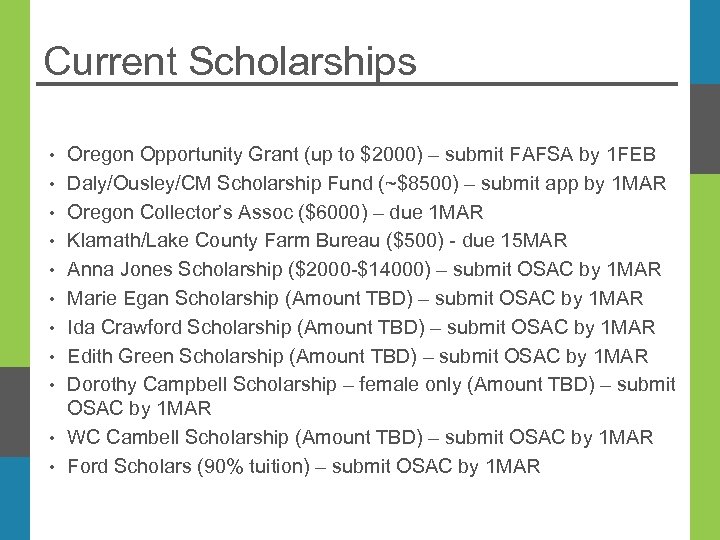
Task: Click the Klamath/Lake County Farm Bureau line
Action: [316, 241]
